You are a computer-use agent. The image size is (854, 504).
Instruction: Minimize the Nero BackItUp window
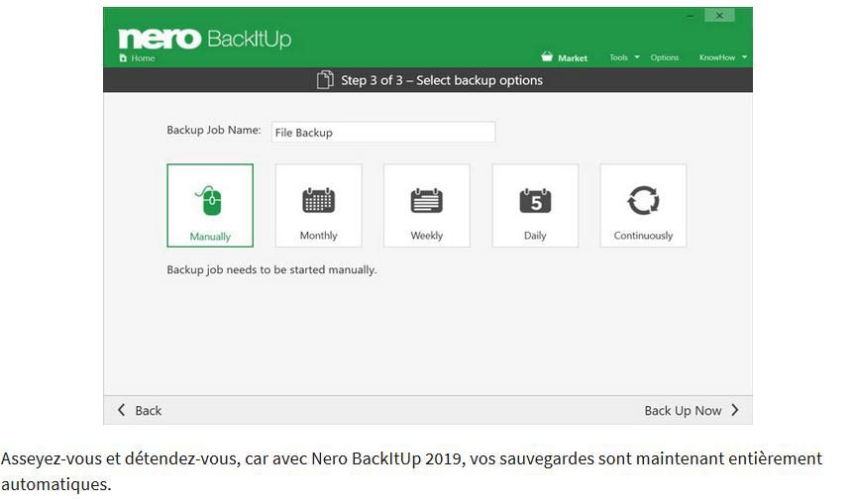(691, 16)
